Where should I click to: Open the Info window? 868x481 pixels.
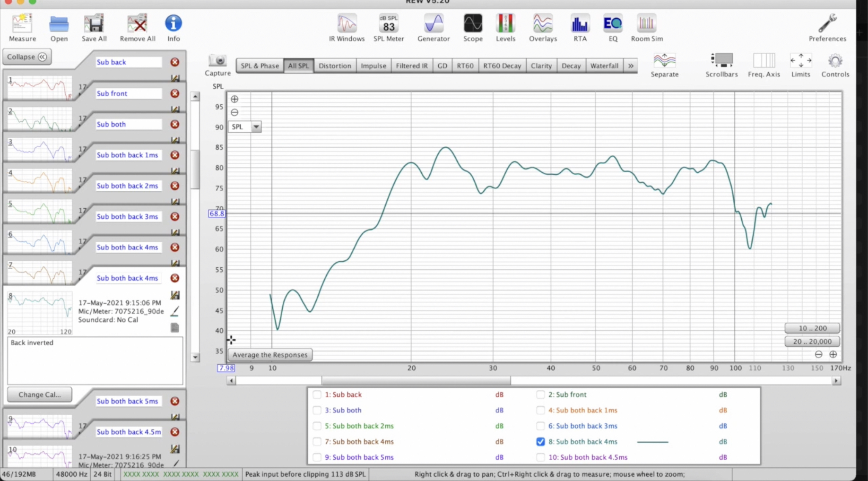point(173,28)
